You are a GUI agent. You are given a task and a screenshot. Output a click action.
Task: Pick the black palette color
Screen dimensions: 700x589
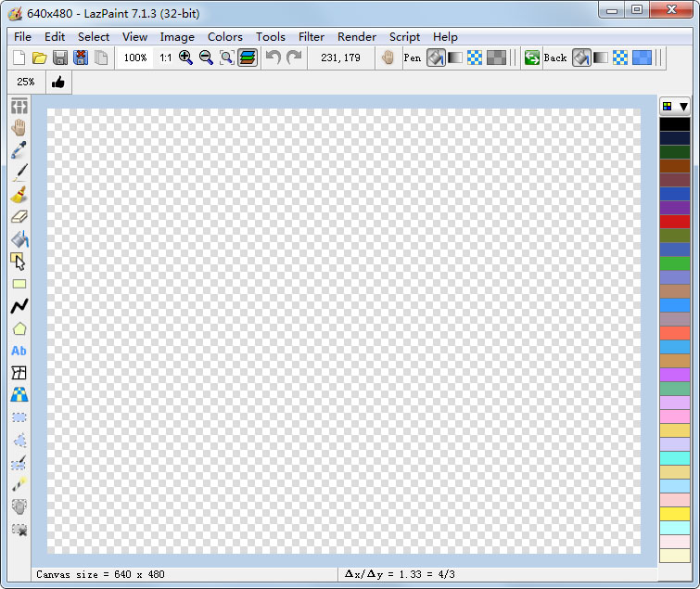click(x=675, y=124)
